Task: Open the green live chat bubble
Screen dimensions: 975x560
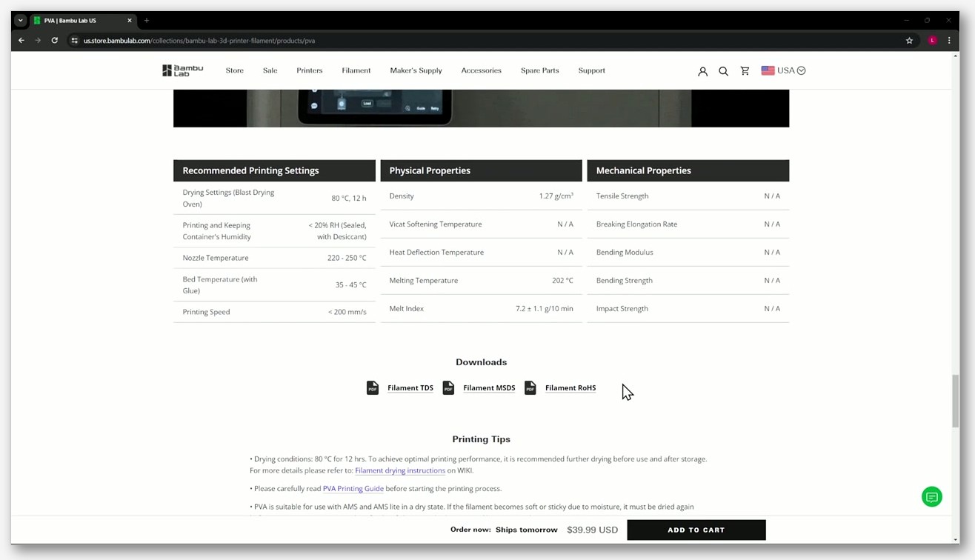Action: [931, 497]
